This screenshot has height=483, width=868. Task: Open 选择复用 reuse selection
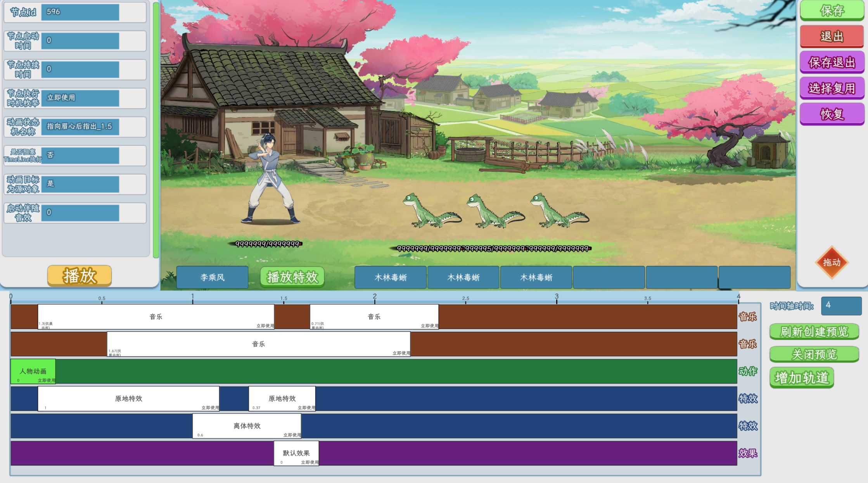(x=832, y=88)
